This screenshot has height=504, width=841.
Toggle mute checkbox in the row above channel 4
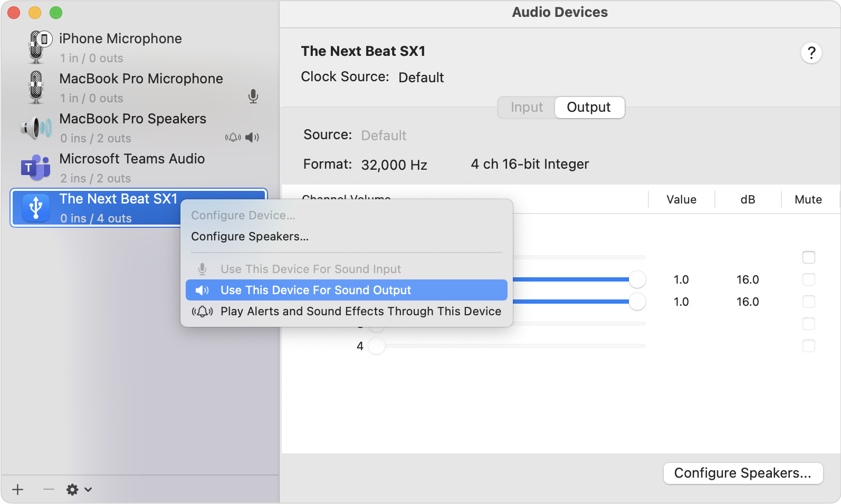point(809,324)
